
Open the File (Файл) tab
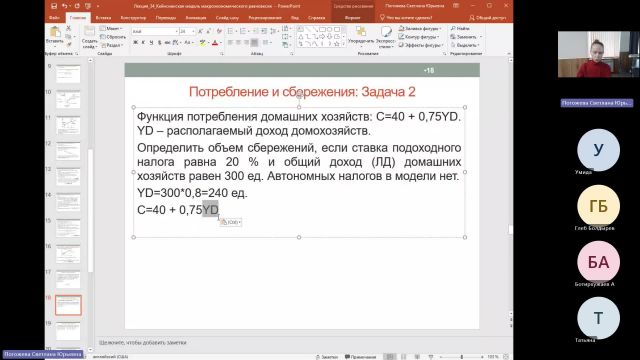click(54, 18)
